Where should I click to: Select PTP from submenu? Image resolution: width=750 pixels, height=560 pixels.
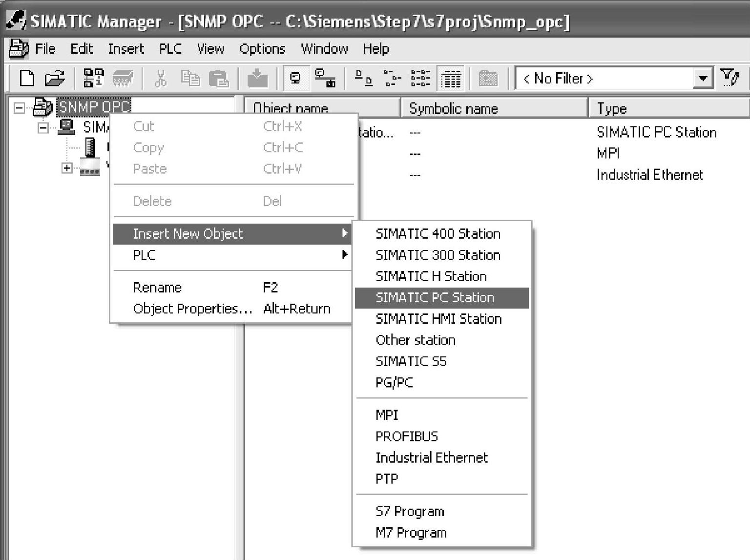(x=442, y=479)
